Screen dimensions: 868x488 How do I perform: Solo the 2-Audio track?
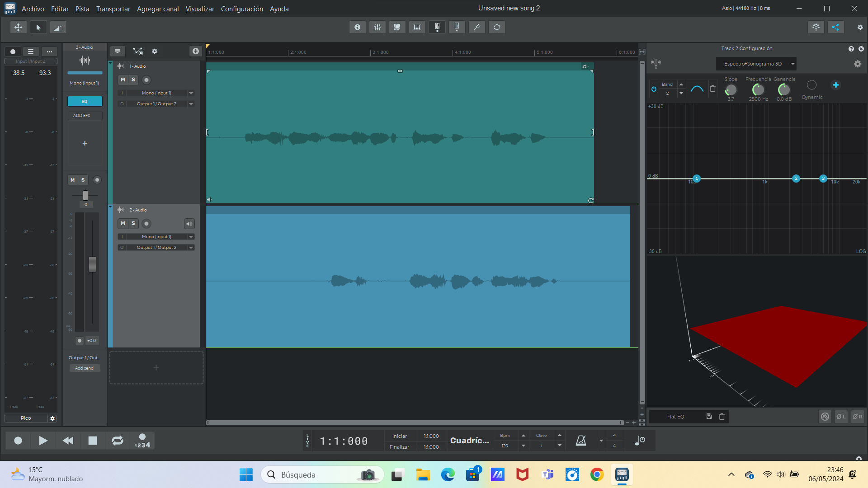(x=133, y=223)
